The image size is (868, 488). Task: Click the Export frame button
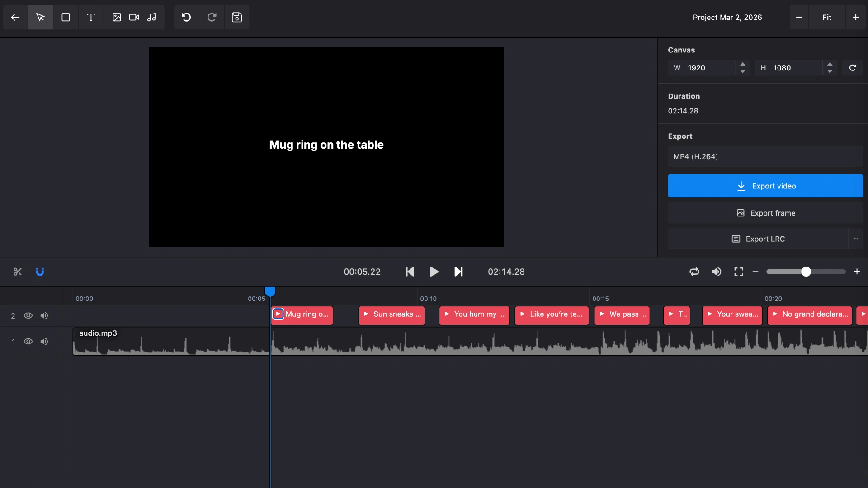pos(765,213)
